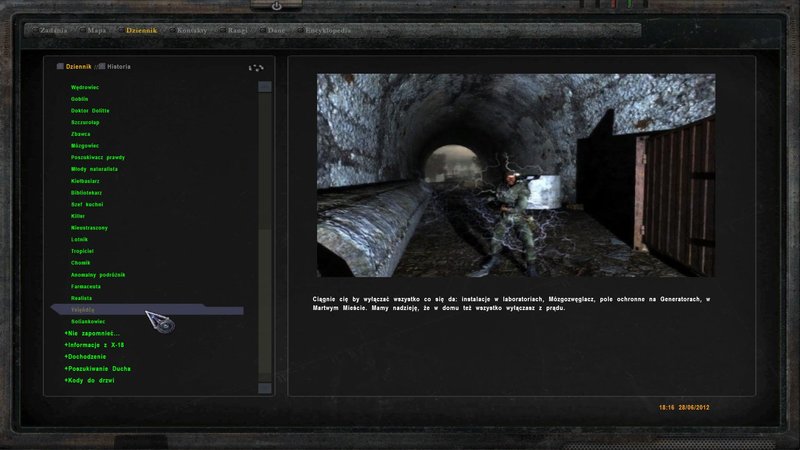Screen dimensions: 800x450
Task: Select the Soliankowiec entry
Action: (x=88, y=322)
